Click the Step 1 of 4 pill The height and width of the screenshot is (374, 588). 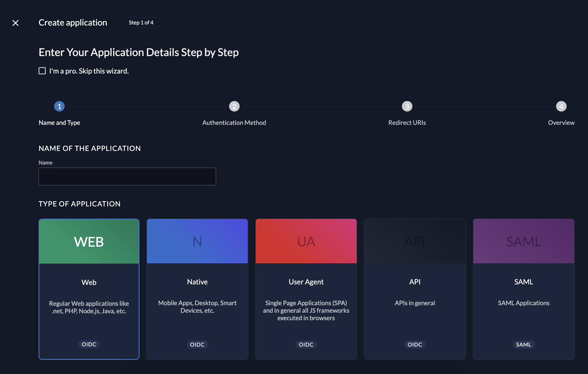[141, 22]
